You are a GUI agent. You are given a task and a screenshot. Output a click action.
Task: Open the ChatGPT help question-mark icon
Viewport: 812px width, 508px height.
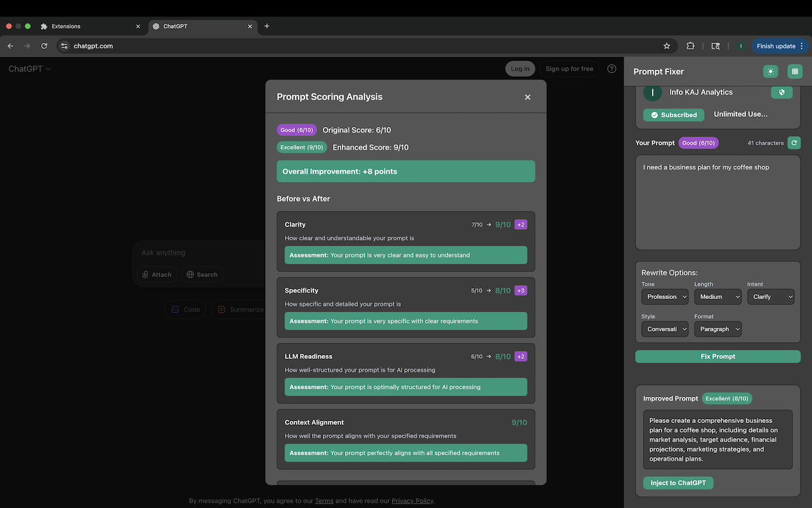pyautogui.click(x=612, y=69)
